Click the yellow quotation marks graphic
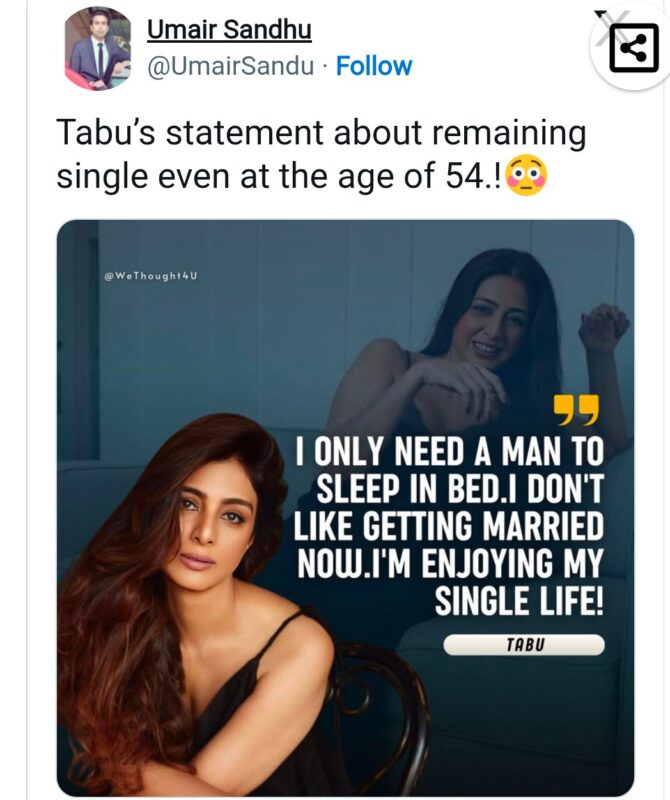 (x=577, y=410)
